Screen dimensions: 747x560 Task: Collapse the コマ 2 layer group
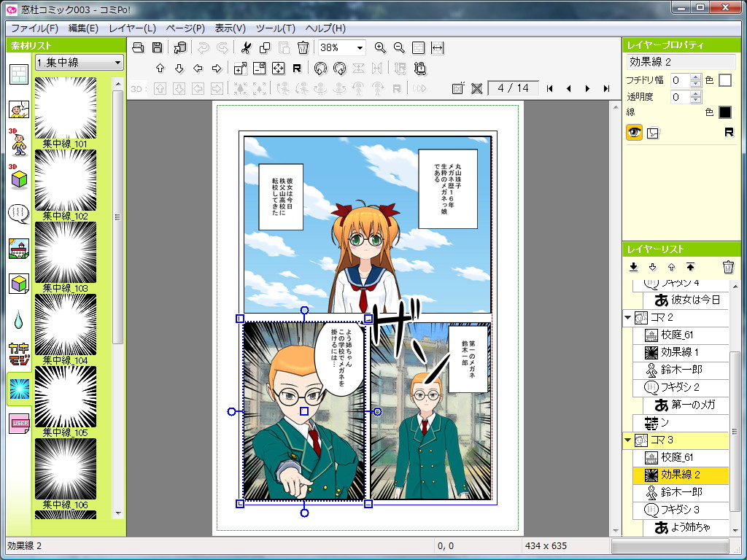[627, 317]
